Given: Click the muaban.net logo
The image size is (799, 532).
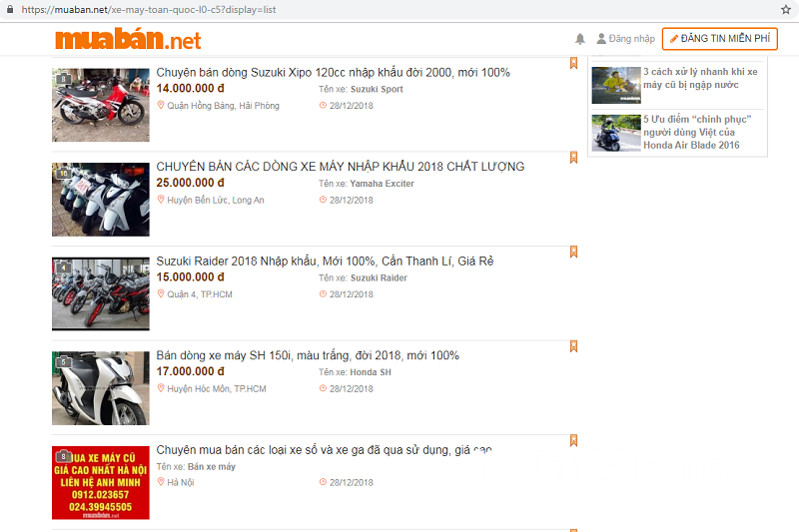Looking at the screenshot, I should click(128, 39).
